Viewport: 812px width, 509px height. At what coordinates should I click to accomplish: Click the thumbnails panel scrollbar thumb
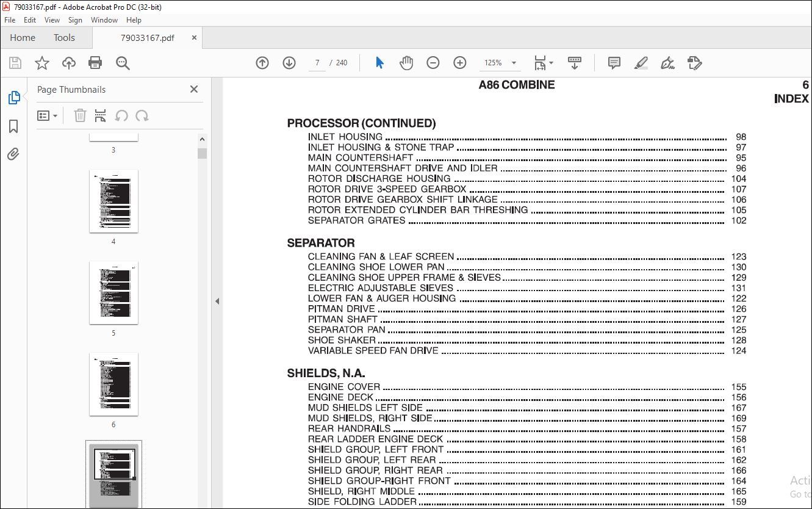[x=203, y=153]
